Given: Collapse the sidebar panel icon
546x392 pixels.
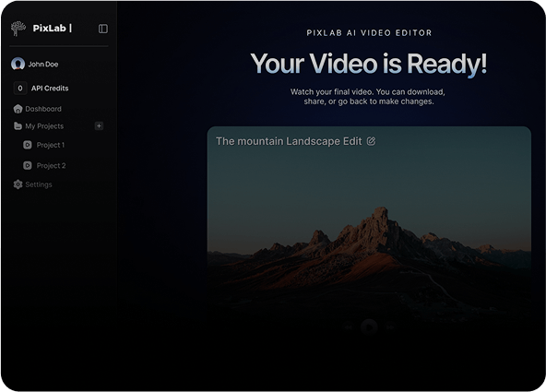Looking at the screenshot, I should coord(103,29).
